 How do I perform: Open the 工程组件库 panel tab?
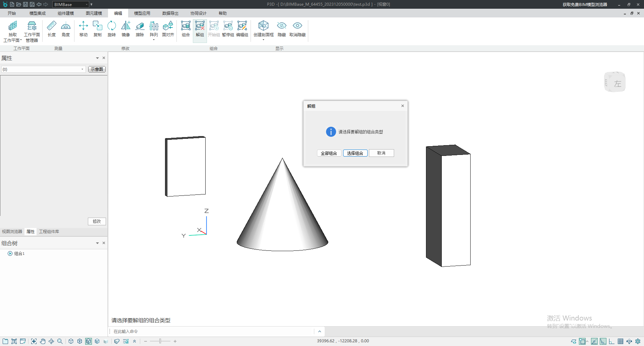pos(49,232)
